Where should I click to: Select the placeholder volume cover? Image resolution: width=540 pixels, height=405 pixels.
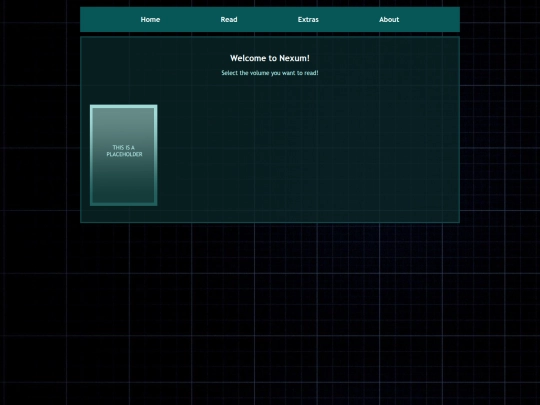[x=124, y=155]
